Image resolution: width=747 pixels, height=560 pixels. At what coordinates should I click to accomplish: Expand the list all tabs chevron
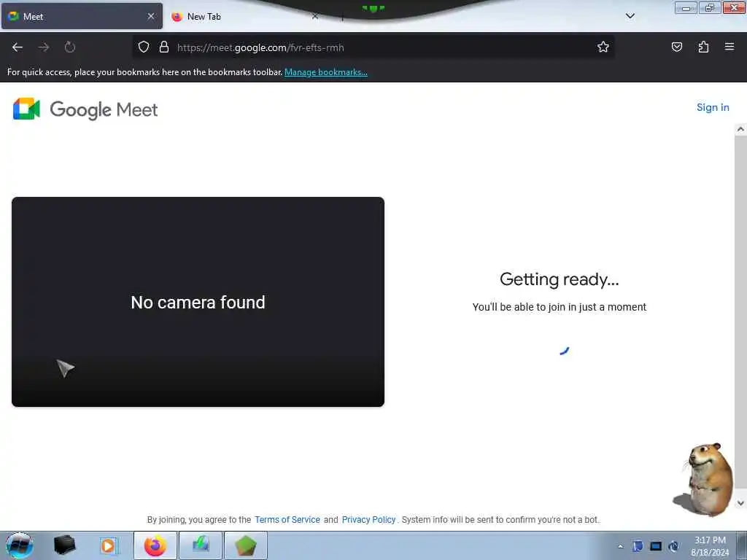[x=630, y=16]
